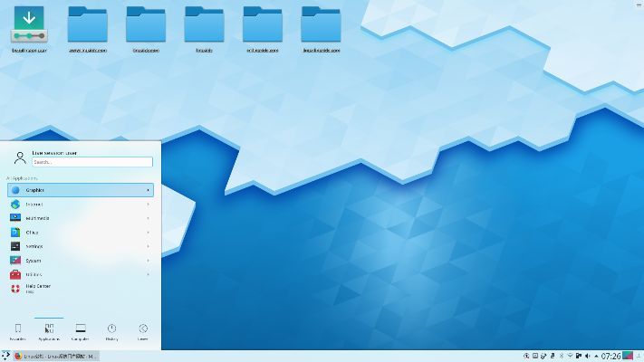Click the application launcher button in panel
The height and width of the screenshot is (362, 644).
[x=5, y=356]
